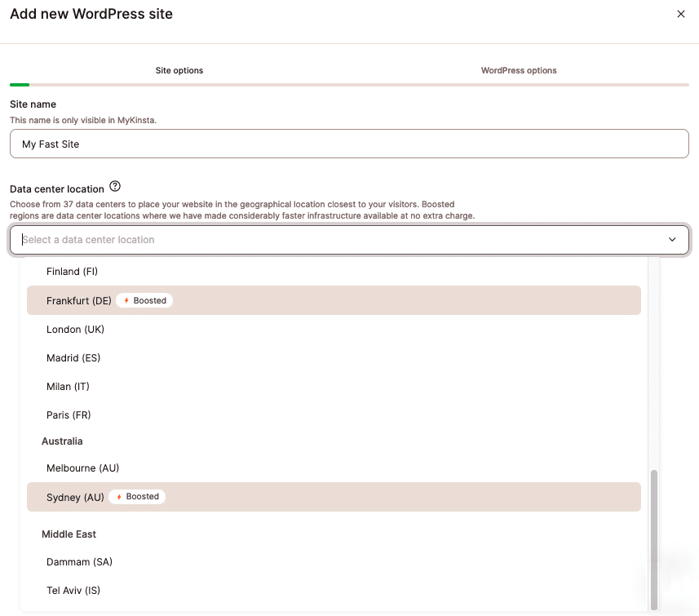Screen dimensions: 699x616
Task: Choose London (UK) from the list
Action: click(75, 330)
